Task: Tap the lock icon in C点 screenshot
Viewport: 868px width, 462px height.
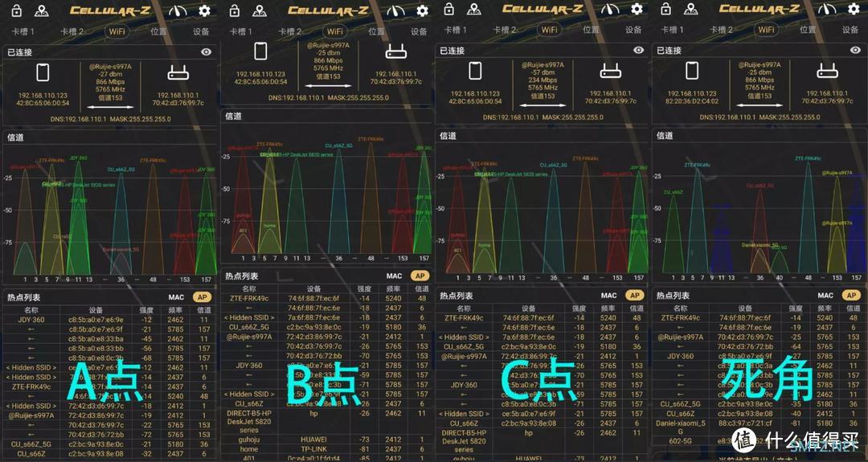Action: [449, 9]
